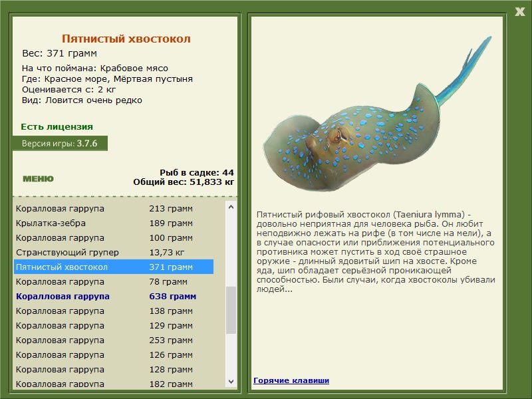
Task: Select Коралловая гаррупа 126 грамм row
Action: [114, 355]
